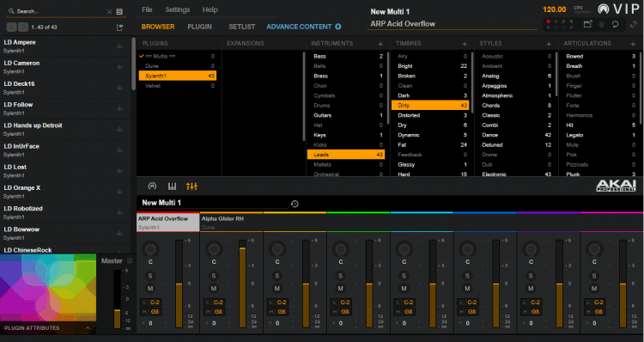644x342 pixels.
Task: Toggle the Multis checkmark in Plugins list
Action: coord(142,56)
